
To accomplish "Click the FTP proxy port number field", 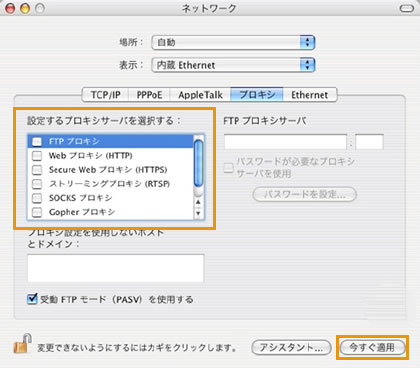I will click(x=369, y=142).
